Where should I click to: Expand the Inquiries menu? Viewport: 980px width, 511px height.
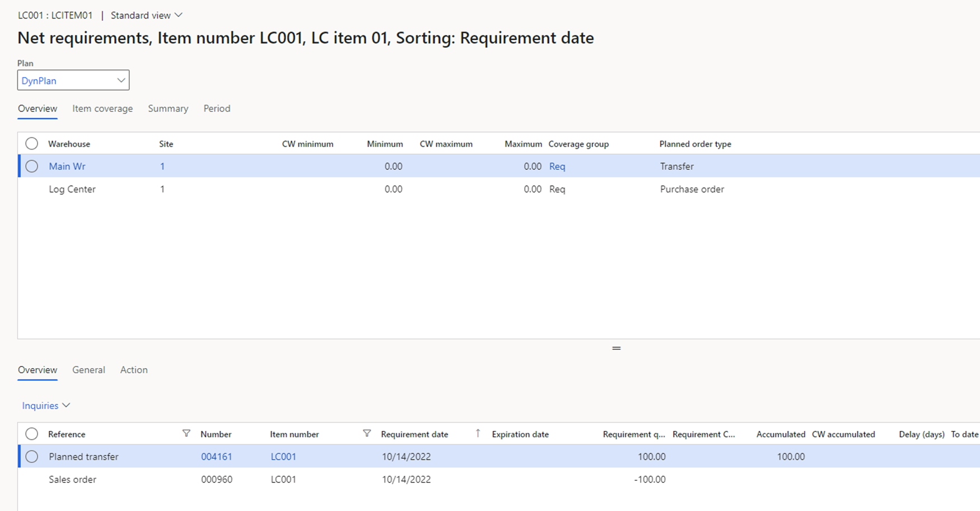pyautogui.click(x=46, y=406)
